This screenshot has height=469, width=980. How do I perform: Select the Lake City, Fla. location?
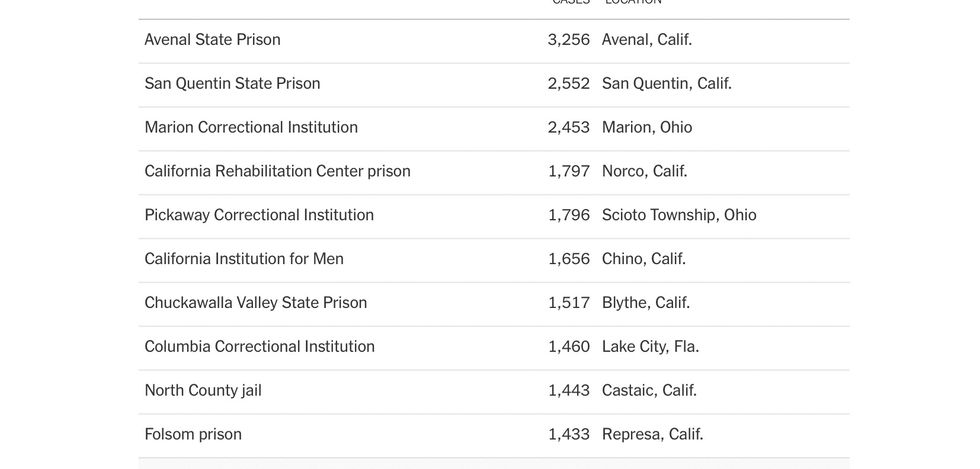651,346
